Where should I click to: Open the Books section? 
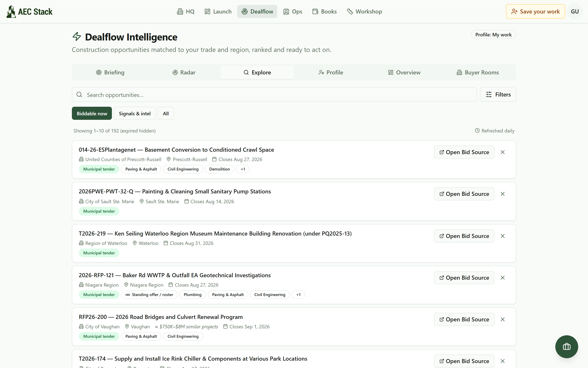[x=324, y=11]
